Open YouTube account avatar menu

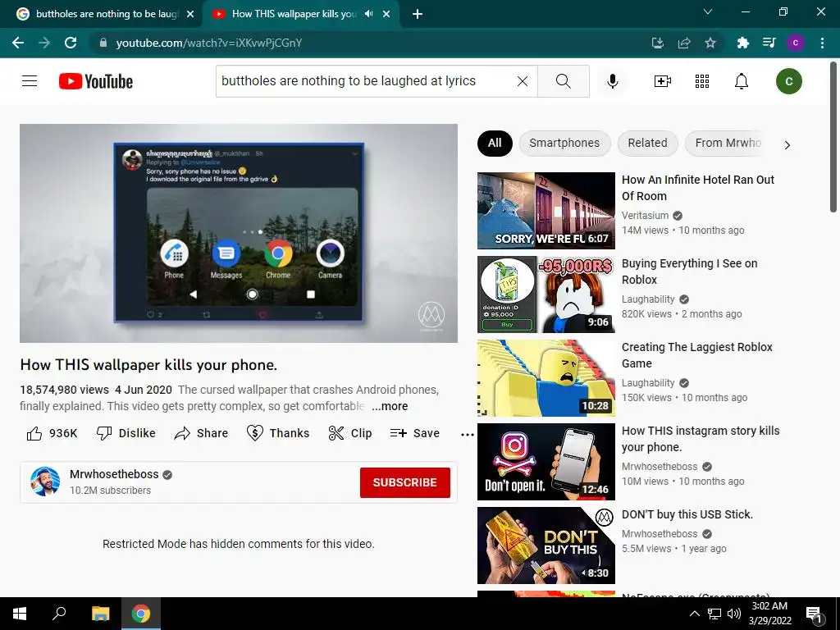click(x=788, y=81)
